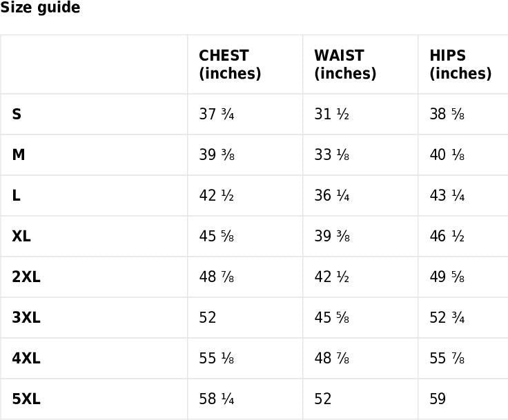Click the Size guide heading
Screen dimensions: 508x420
[40, 8]
